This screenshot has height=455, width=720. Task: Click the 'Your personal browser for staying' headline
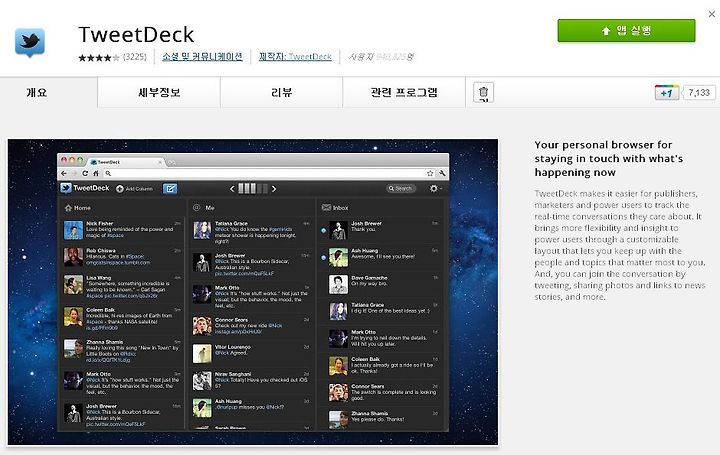click(608, 158)
